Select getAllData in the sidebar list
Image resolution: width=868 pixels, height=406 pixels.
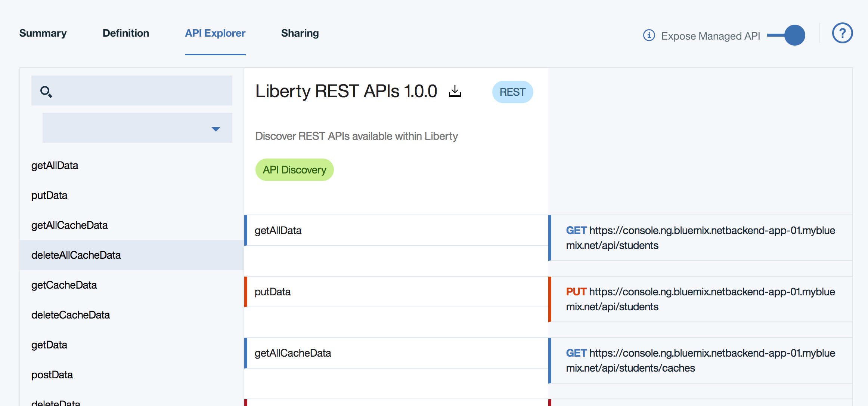point(131,165)
